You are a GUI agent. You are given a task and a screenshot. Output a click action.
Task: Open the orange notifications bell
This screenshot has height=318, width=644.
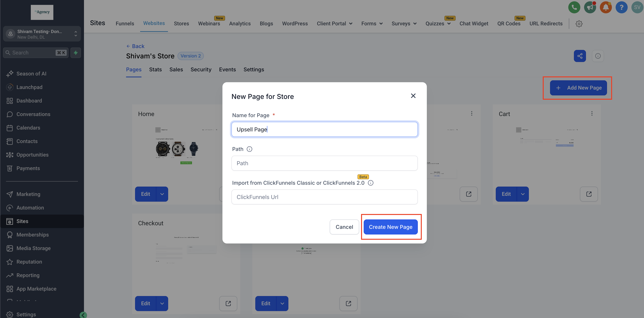(605, 7)
